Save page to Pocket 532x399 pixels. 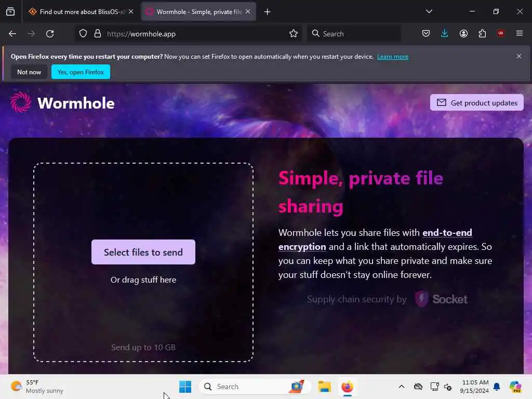click(426, 34)
